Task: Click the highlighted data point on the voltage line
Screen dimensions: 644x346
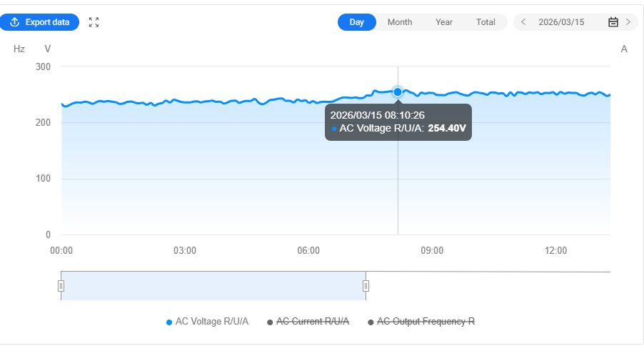Action: [398, 92]
